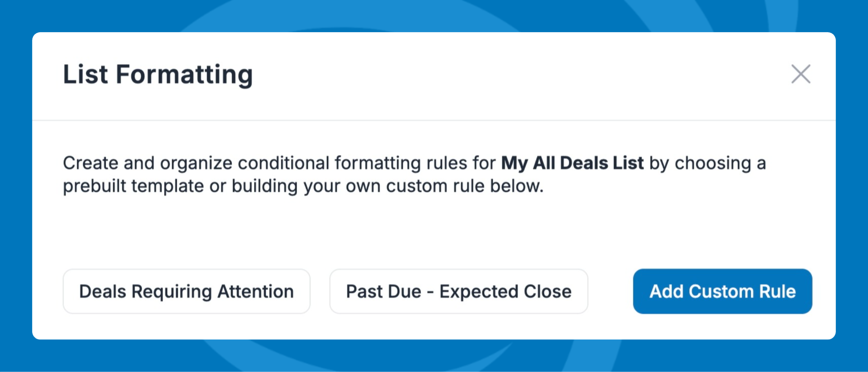Pick the template about deals needing attention
This screenshot has height=372, width=868.
pos(186,291)
